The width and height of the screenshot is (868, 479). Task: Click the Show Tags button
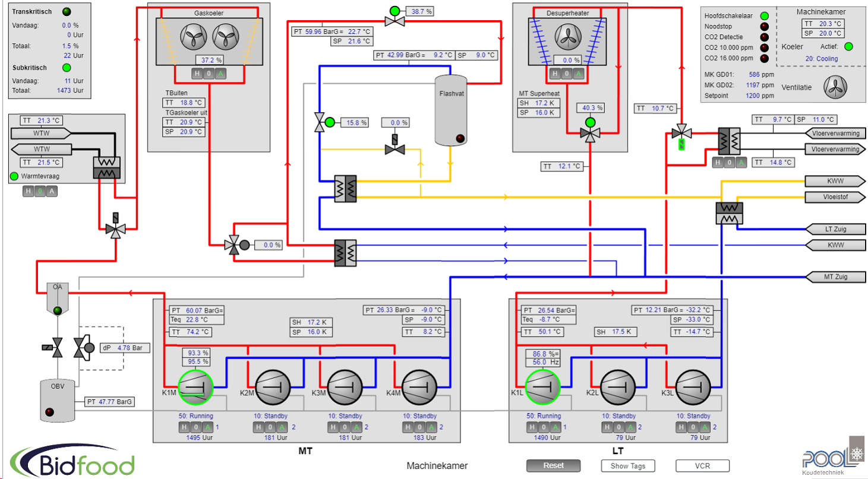pyautogui.click(x=628, y=466)
